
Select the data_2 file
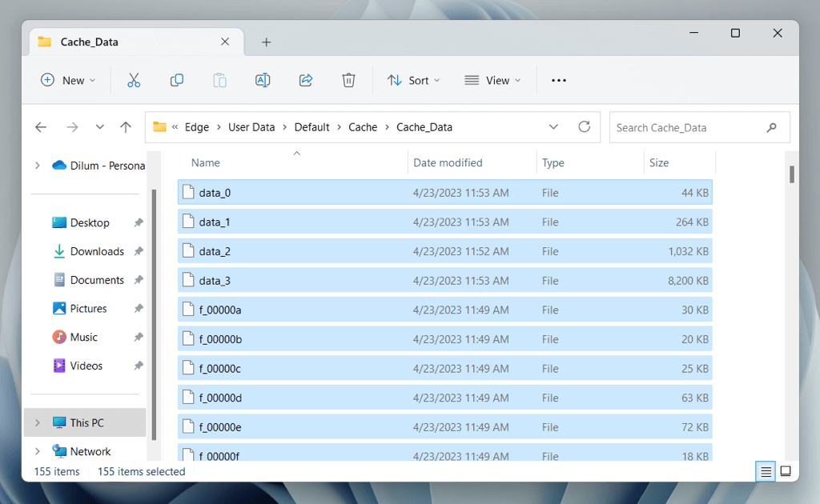[x=215, y=251]
